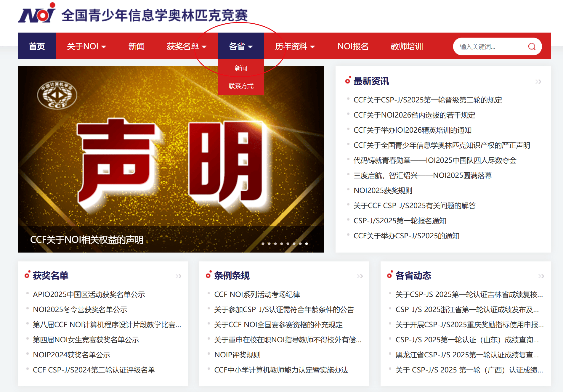563x392 pixels.
Task: Expand the 获奖名单 navigation dropdown
Action: pyautogui.click(x=186, y=46)
